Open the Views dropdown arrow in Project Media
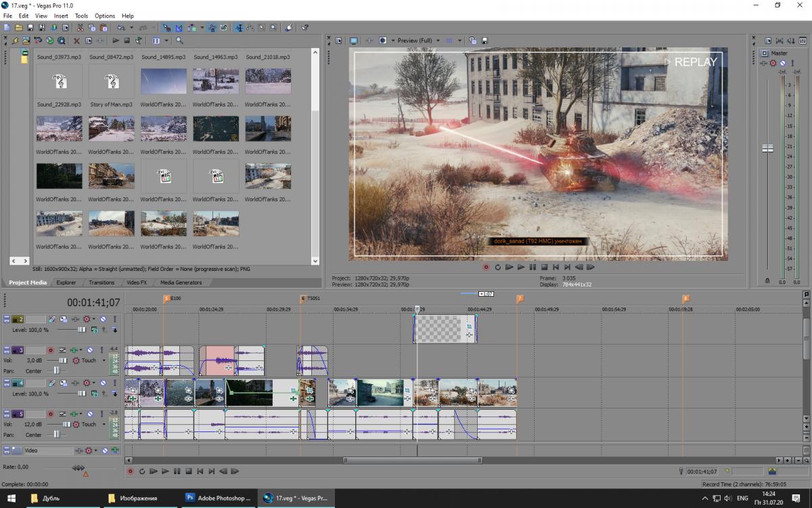This screenshot has height=508, width=812. (x=166, y=41)
